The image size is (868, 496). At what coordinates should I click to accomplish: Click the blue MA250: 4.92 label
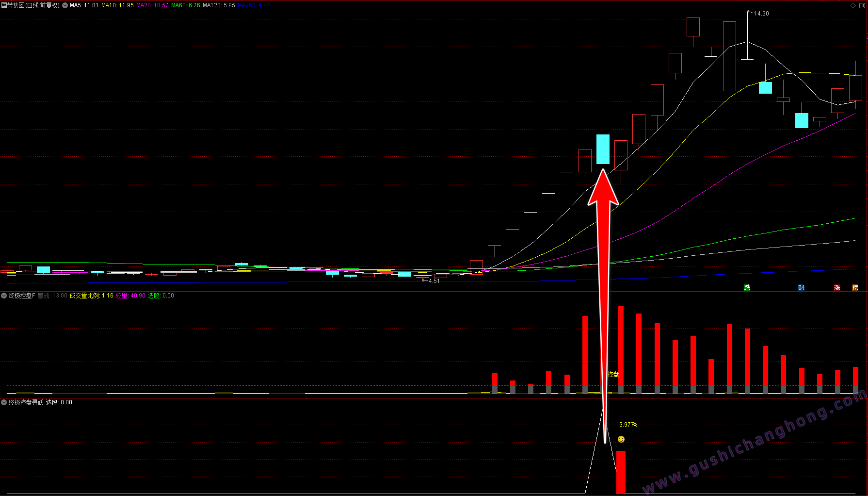coord(254,5)
